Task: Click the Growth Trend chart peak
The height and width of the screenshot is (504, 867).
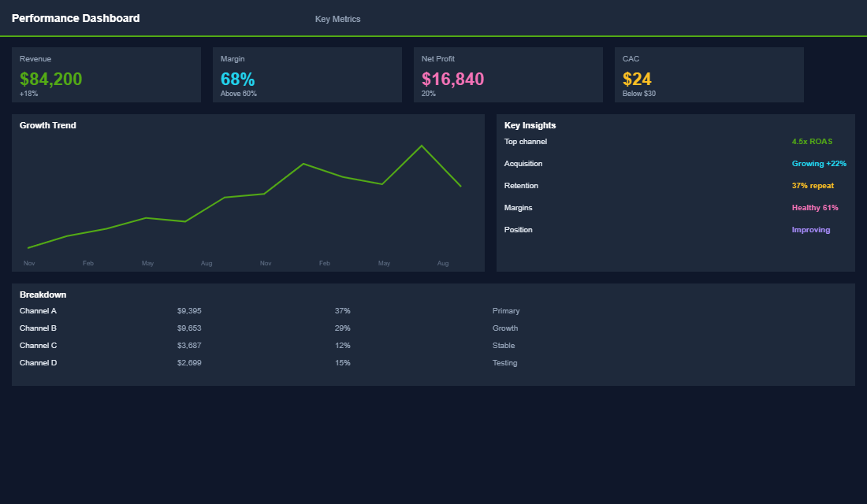Action: click(422, 146)
